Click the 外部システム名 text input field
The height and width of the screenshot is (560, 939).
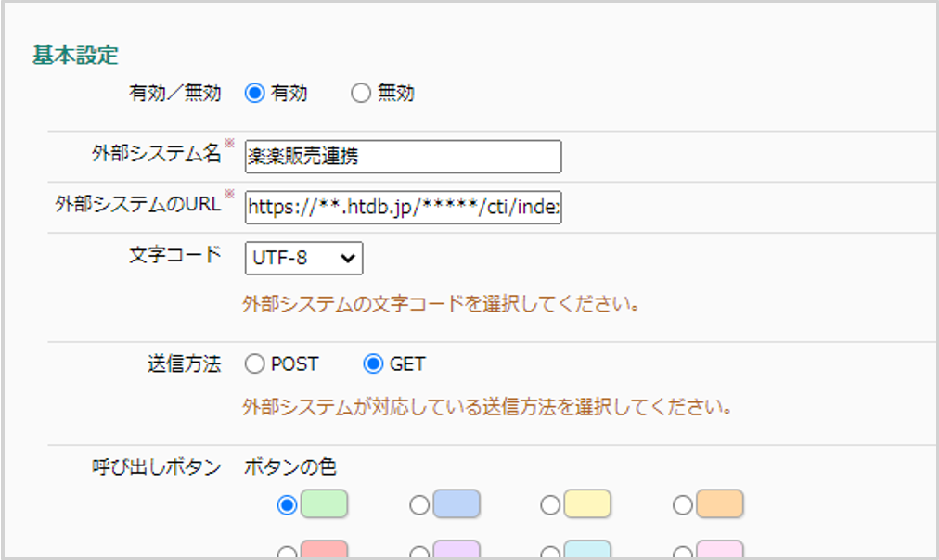(403, 157)
